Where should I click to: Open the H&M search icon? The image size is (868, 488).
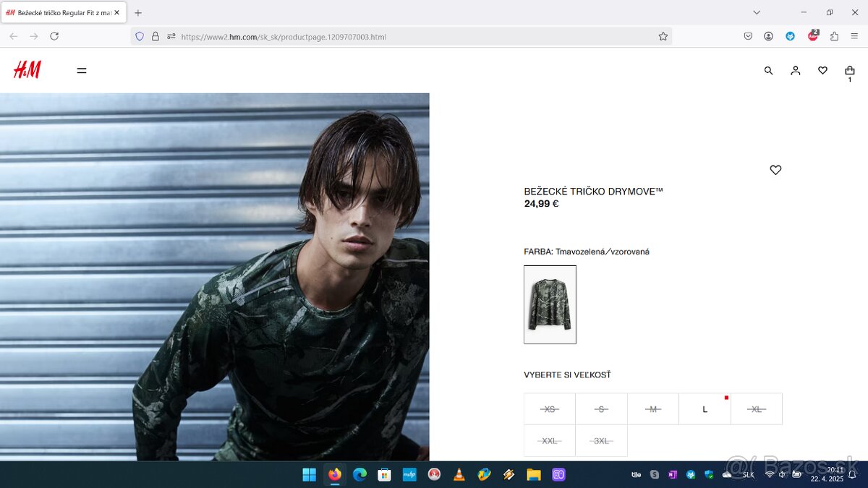pyautogui.click(x=768, y=71)
